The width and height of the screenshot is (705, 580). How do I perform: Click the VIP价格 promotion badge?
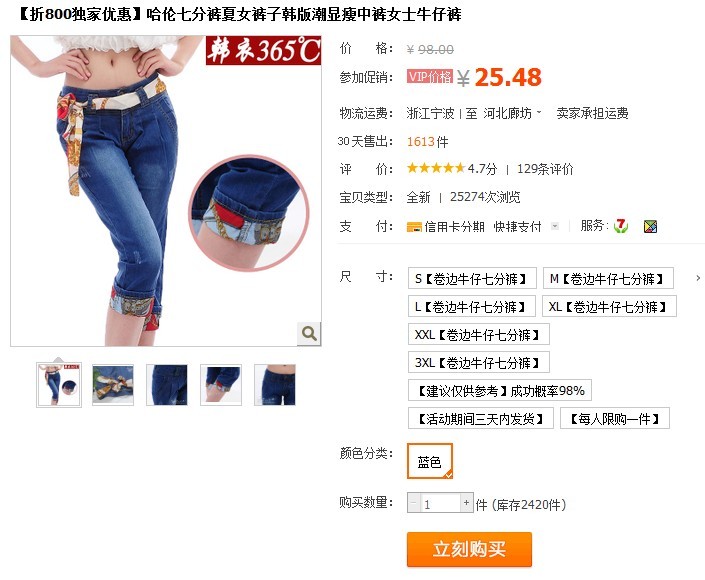click(430, 76)
